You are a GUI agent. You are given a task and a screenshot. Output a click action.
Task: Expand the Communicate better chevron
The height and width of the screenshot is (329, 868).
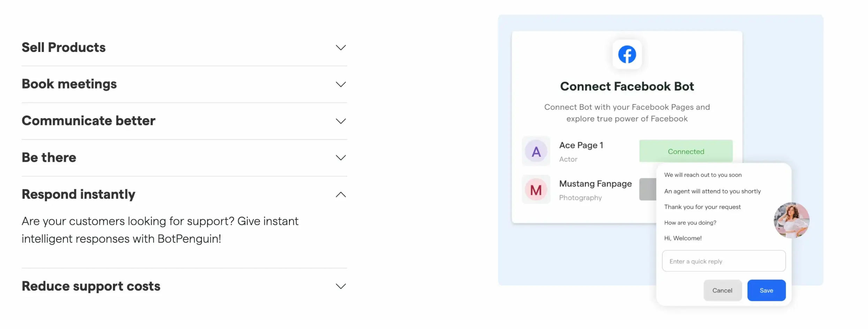(341, 121)
